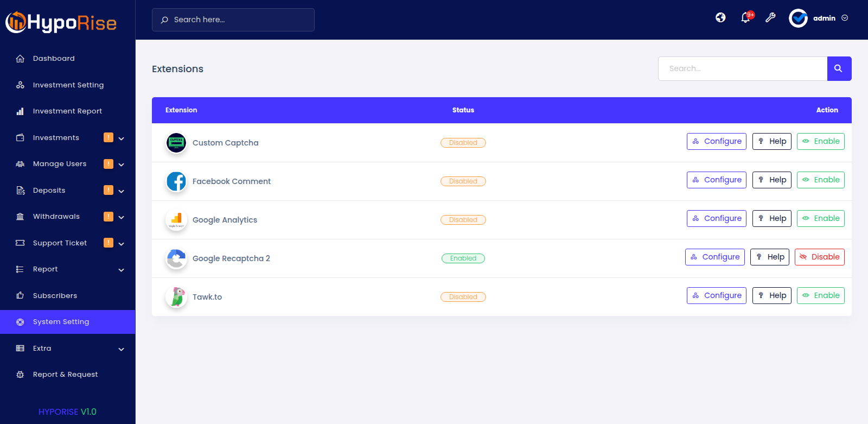The height and width of the screenshot is (424, 868).
Task: Click the admin avatar image
Action: [x=798, y=18]
